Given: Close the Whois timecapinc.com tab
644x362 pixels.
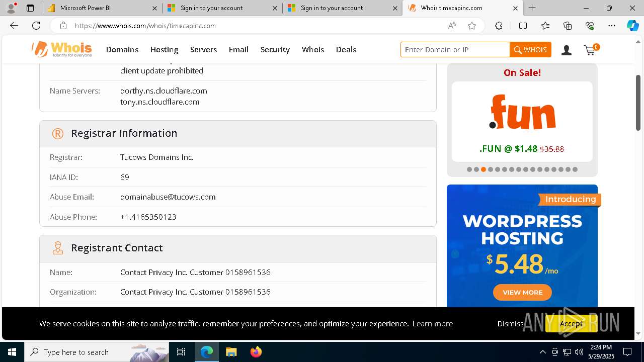Looking at the screenshot, I should [x=515, y=8].
